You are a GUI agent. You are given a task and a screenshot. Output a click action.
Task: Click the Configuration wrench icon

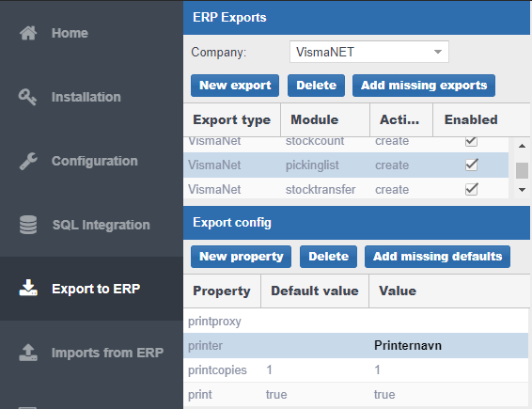[28, 161]
